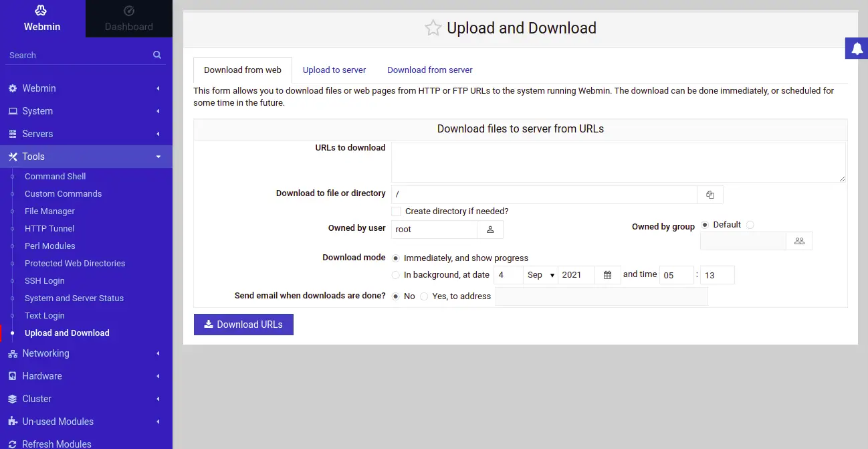This screenshot has width=868, height=449.
Task: Open Upload and Download link
Action: (x=67, y=333)
